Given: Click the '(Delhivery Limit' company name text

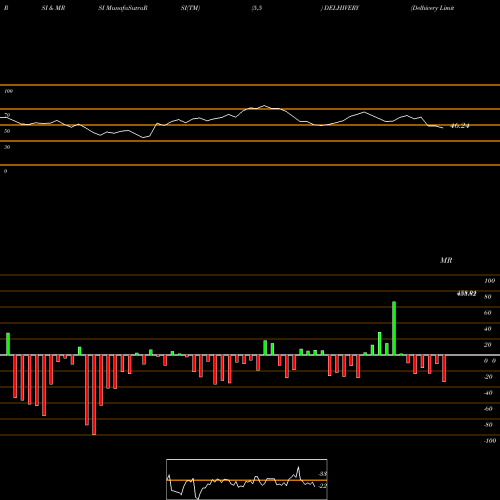Looking at the screenshot, I should click(432, 8).
